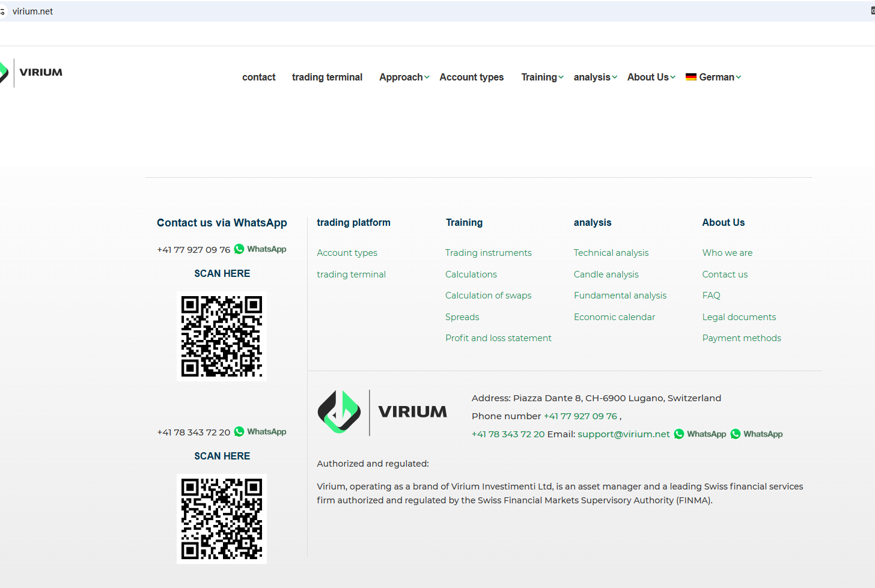Click the 'analysis' footer heading

593,223
